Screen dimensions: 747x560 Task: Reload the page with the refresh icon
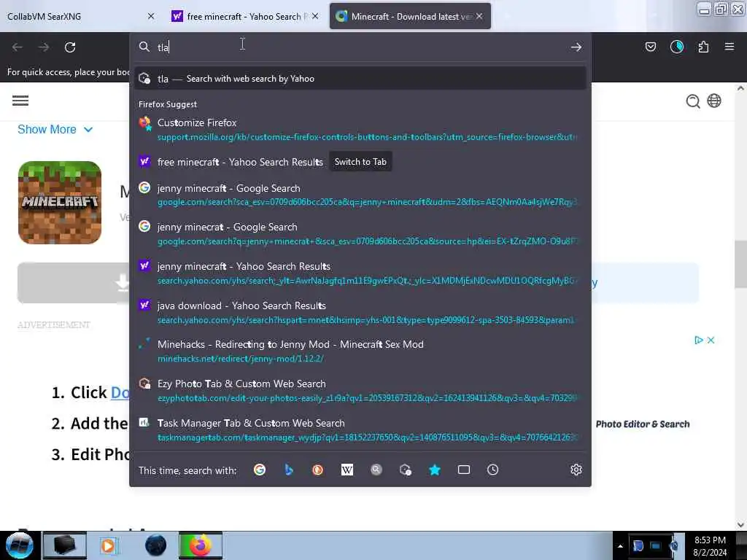(x=70, y=47)
